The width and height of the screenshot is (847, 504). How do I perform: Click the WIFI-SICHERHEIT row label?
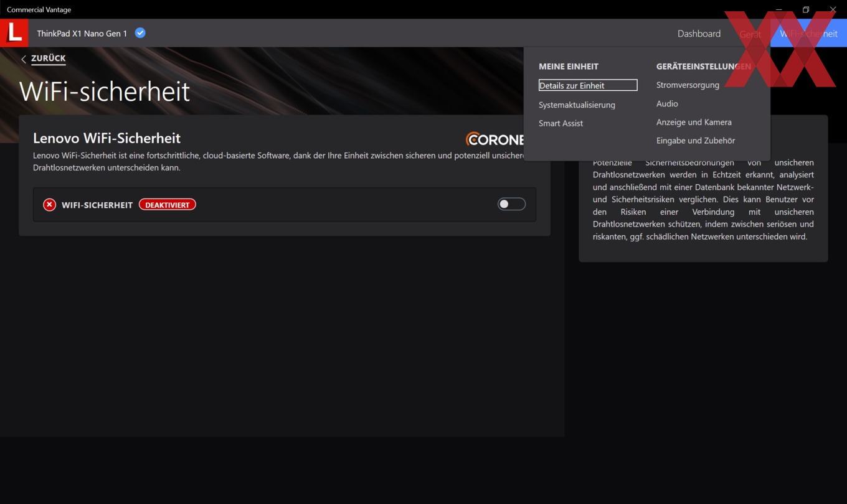coord(97,205)
